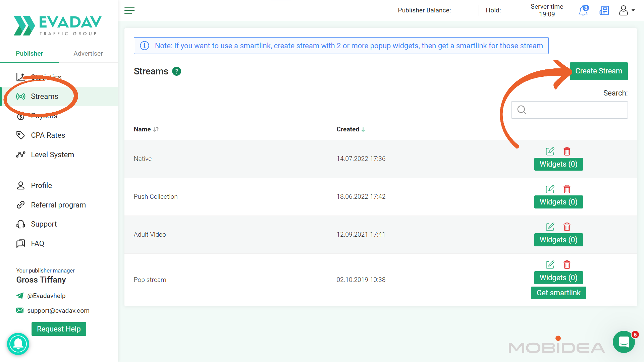Switch to the Advertiser tab
This screenshot has width=644, height=362.
tap(88, 54)
